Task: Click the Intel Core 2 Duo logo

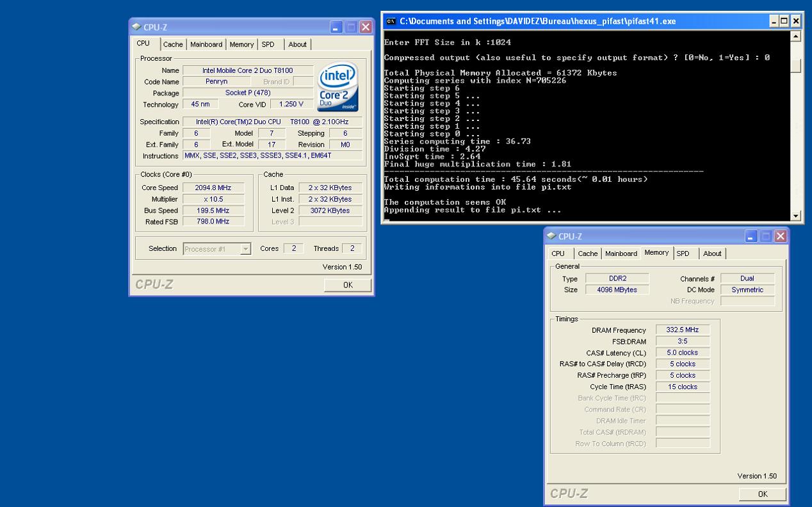Action: [337, 87]
